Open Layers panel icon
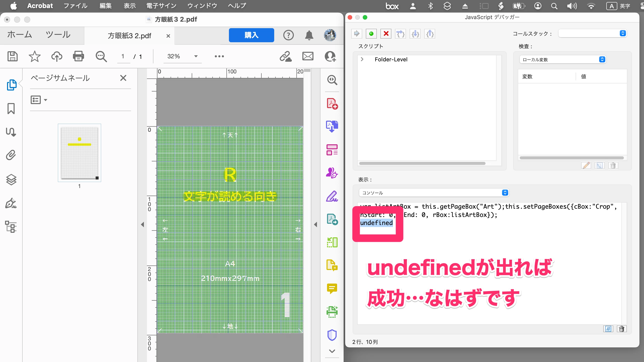Image resolution: width=644 pixels, height=362 pixels. [x=11, y=179]
